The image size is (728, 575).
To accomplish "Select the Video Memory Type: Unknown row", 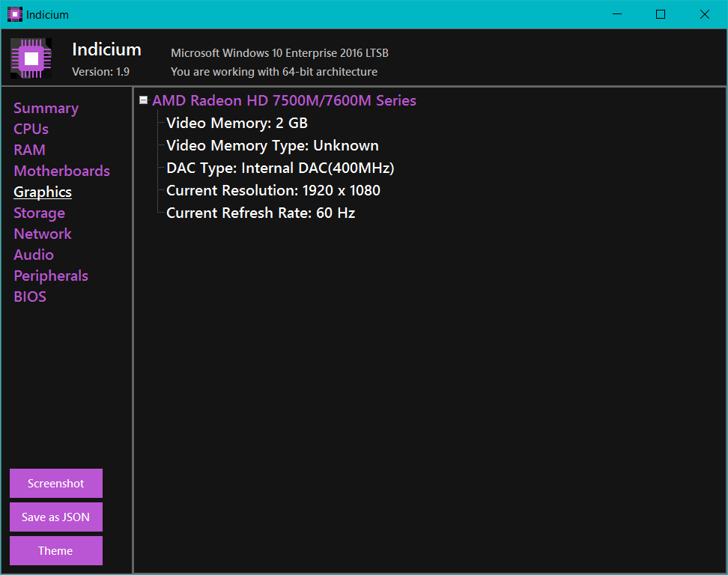I will [273, 146].
